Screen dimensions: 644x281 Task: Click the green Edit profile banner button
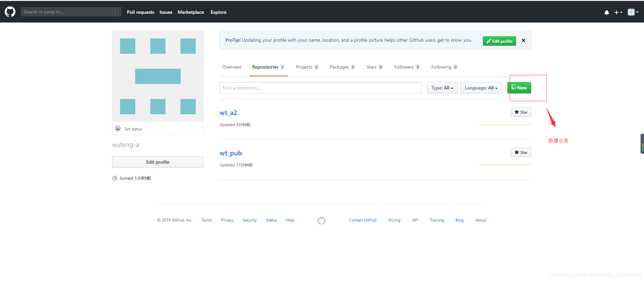499,41
